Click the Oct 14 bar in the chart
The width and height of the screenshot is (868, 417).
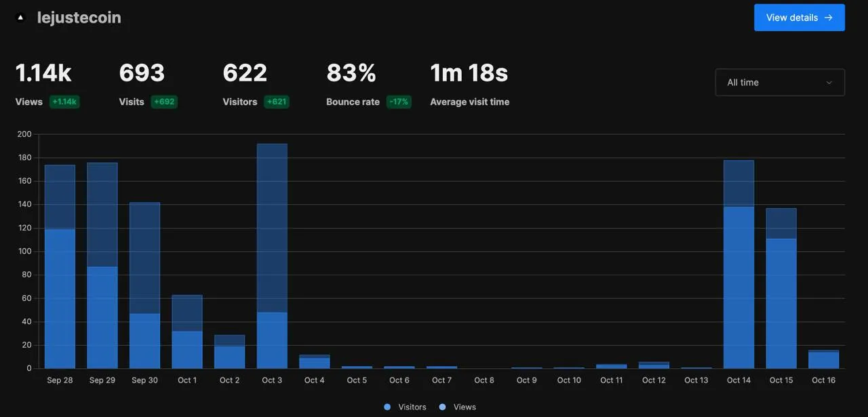point(738,264)
